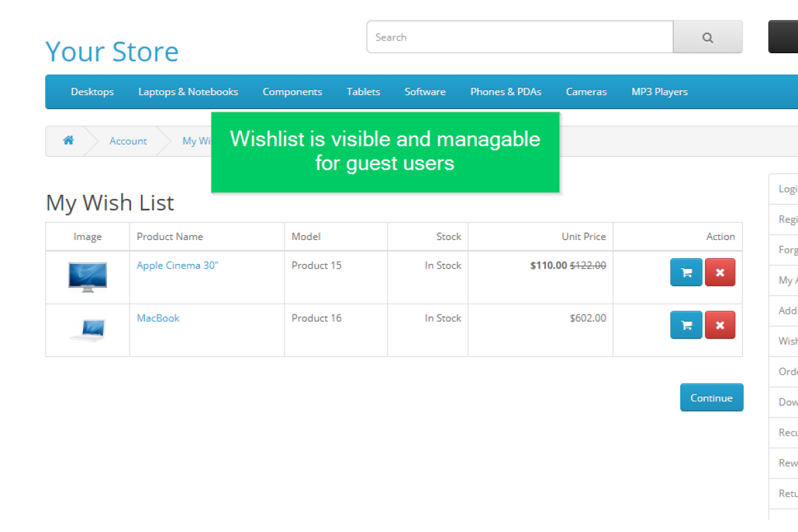Expand the Components category menu
798x532 pixels.
[292, 92]
